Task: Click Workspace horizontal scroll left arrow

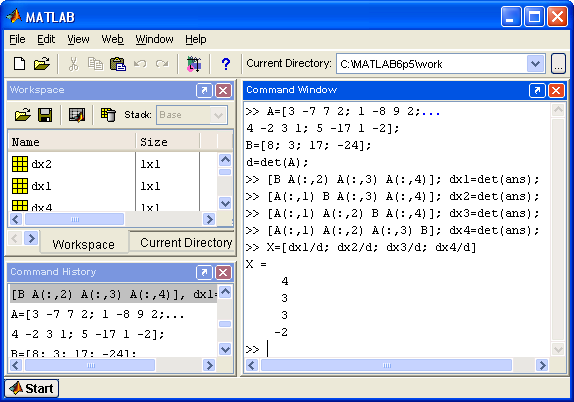Action: [15, 219]
